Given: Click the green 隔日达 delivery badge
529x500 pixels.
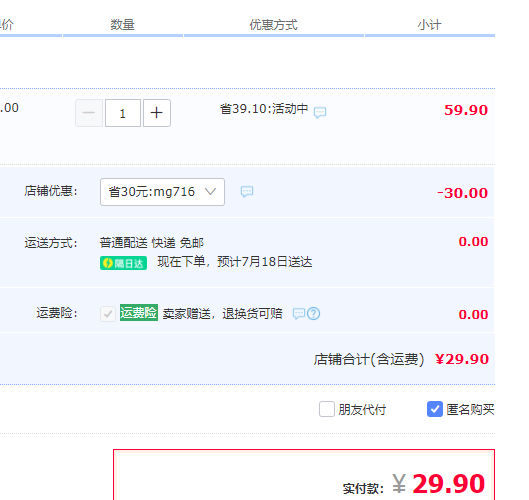Looking at the screenshot, I should 123,263.
